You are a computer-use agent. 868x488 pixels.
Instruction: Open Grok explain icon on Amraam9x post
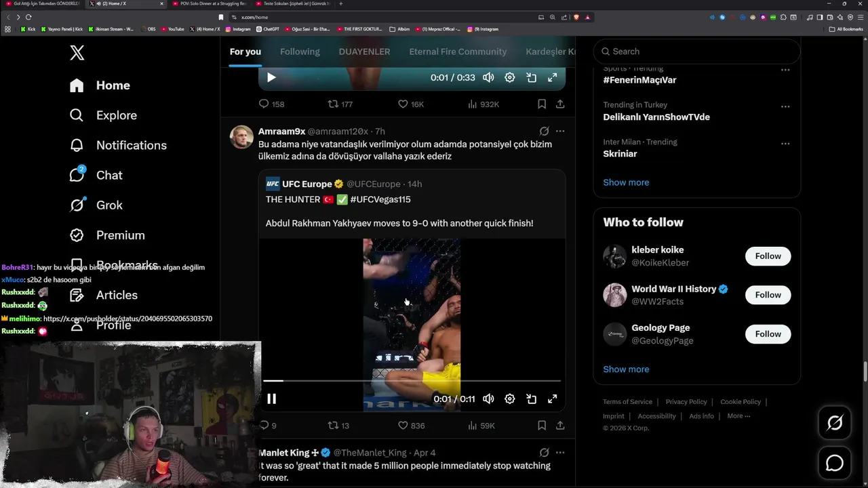(x=544, y=131)
